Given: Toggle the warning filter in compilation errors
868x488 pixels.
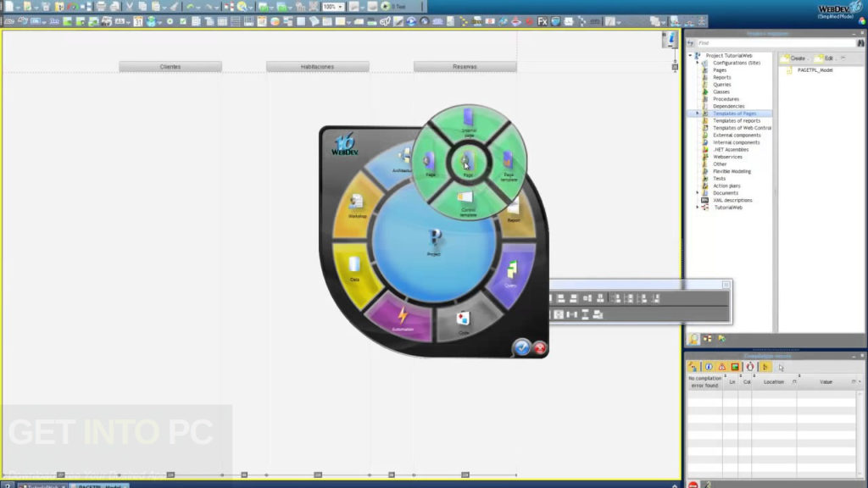Looking at the screenshot, I should point(721,367).
